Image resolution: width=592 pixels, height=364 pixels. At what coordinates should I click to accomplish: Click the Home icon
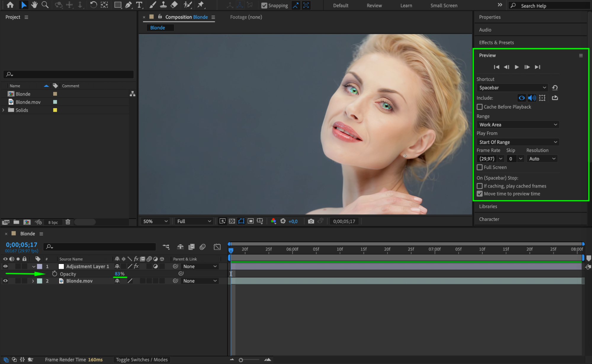10,5
